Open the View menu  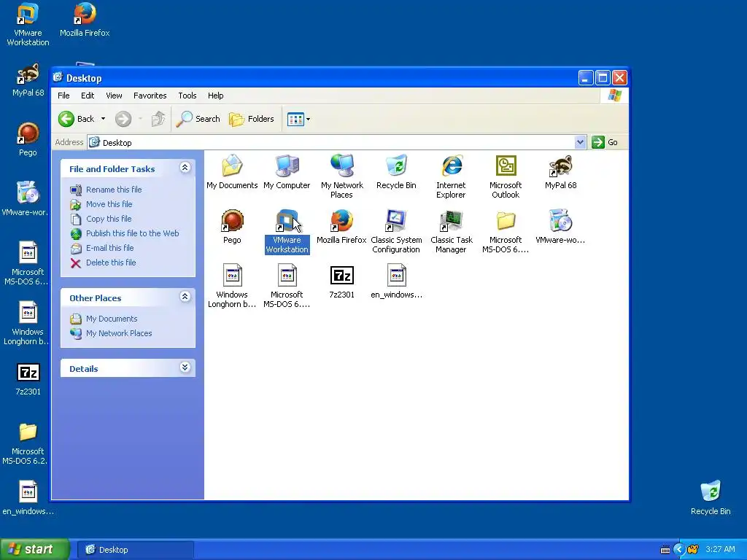114,96
